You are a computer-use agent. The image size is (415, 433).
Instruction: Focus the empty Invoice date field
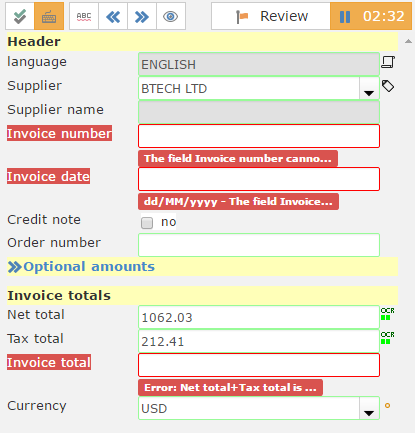(259, 179)
